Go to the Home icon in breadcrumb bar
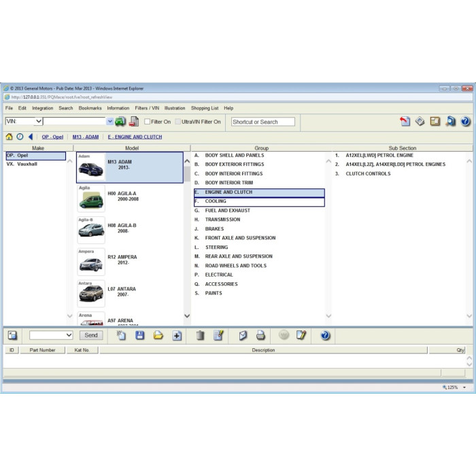The height and width of the screenshot is (476, 476). (10, 137)
